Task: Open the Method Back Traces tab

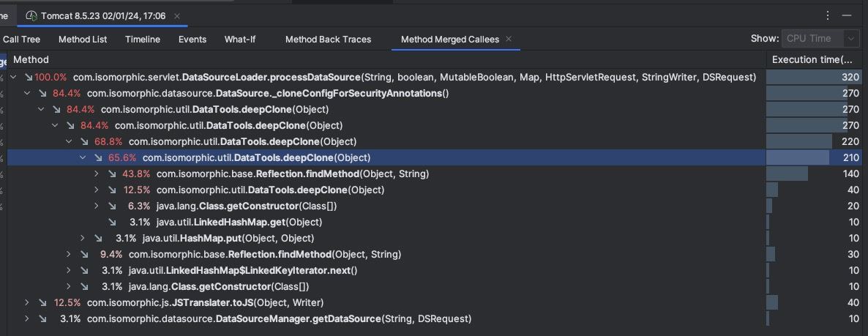Action: (x=328, y=40)
